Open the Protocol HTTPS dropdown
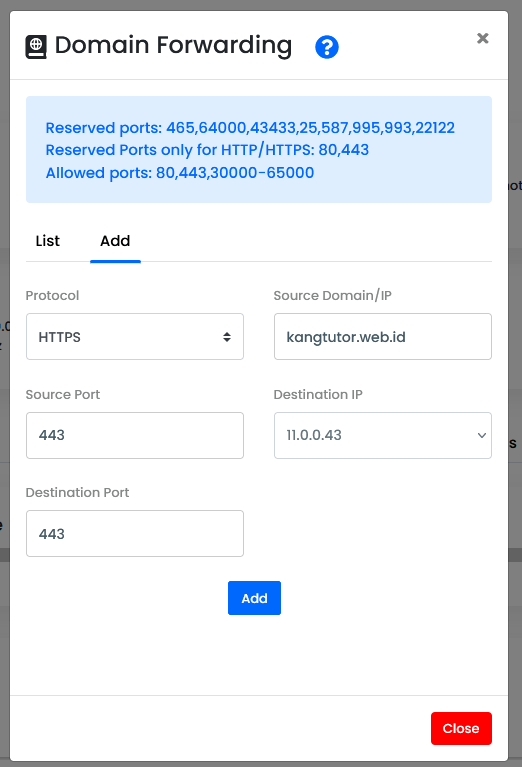 135,337
